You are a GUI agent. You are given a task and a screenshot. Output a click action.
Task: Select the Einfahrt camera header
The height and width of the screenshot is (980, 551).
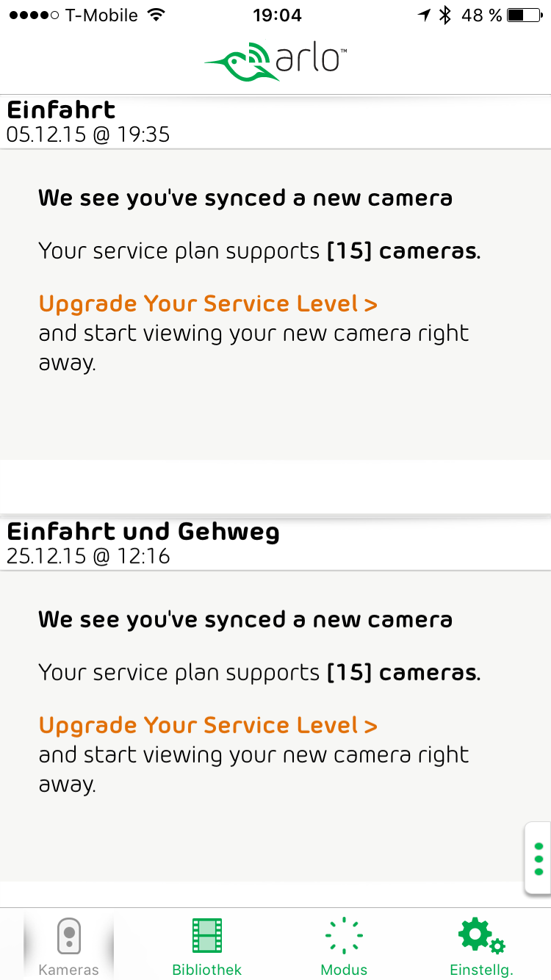click(x=275, y=122)
